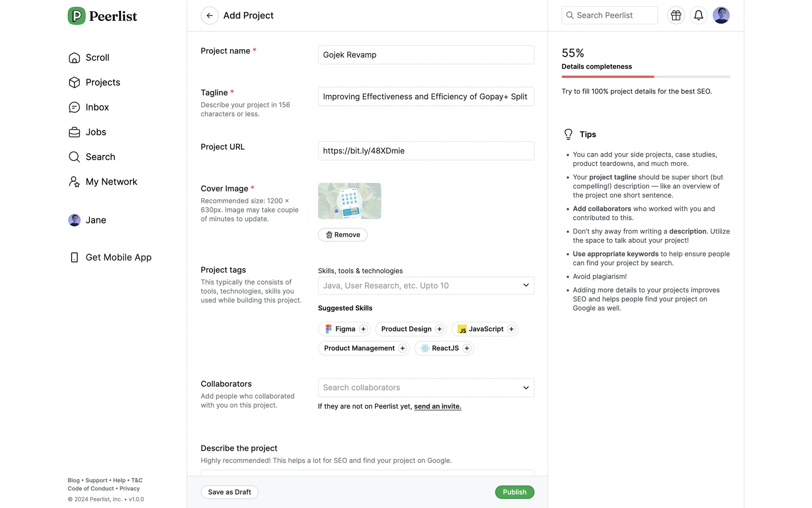Viewport: 812px width, 508px height.
Task: Expand the Search collaborators dropdown
Action: click(x=526, y=388)
